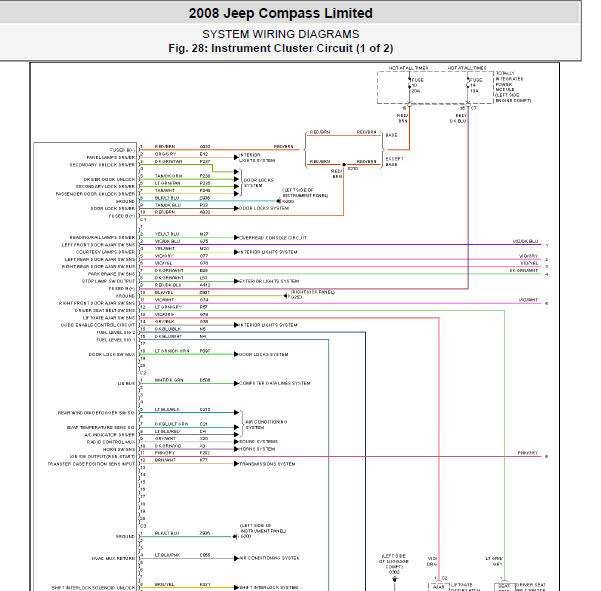Click the "PARK BRAKE SW SNS" label
The image size is (601, 591).
click(111, 274)
